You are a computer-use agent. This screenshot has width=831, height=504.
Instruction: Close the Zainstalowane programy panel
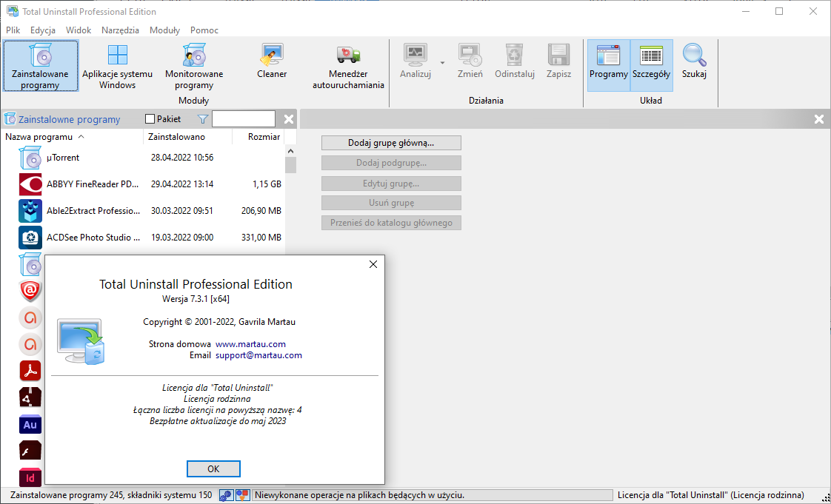(x=289, y=119)
